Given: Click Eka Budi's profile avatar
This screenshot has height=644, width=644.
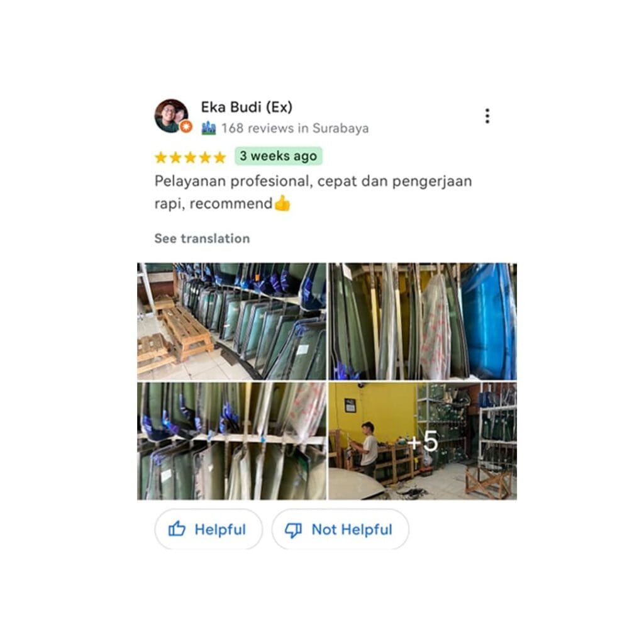Looking at the screenshot, I should click(x=172, y=116).
